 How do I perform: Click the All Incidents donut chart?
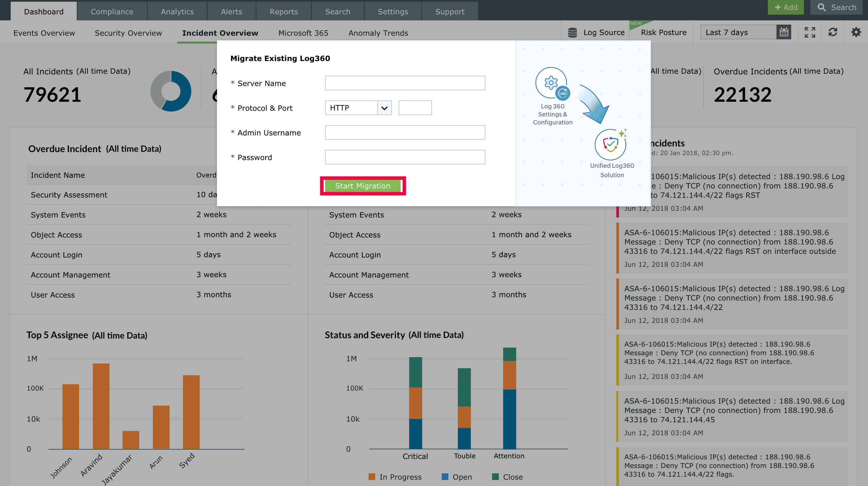pyautogui.click(x=171, y=91)
